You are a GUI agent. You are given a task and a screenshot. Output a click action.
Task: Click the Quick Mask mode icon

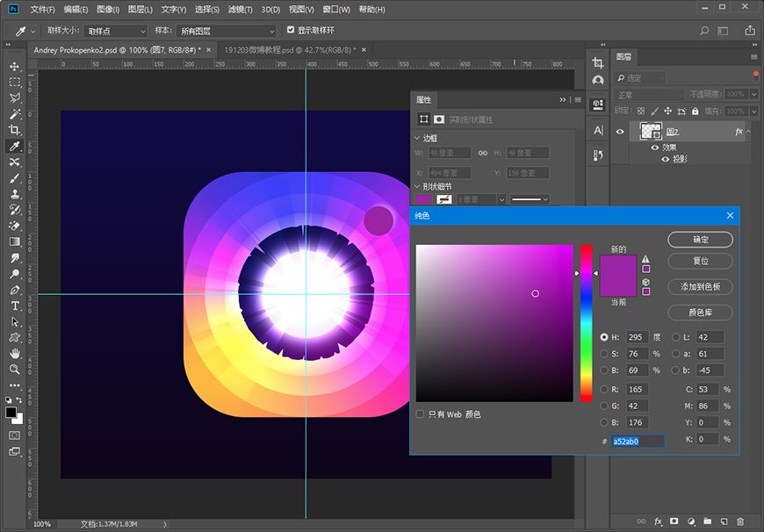(x=15, y=435)
